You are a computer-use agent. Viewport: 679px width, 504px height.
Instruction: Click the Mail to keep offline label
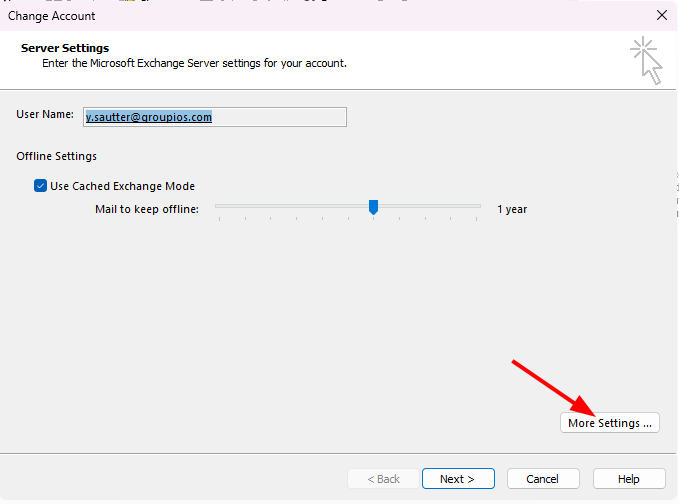[x=147, y=209]
